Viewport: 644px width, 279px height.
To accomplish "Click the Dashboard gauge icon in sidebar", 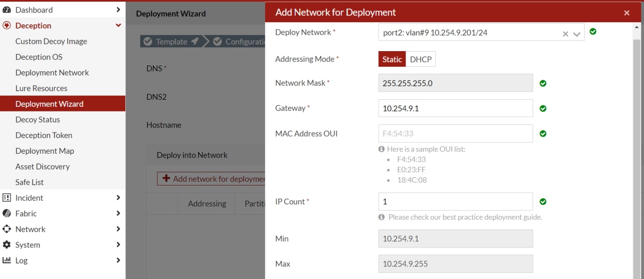I will tap(7, 10).
